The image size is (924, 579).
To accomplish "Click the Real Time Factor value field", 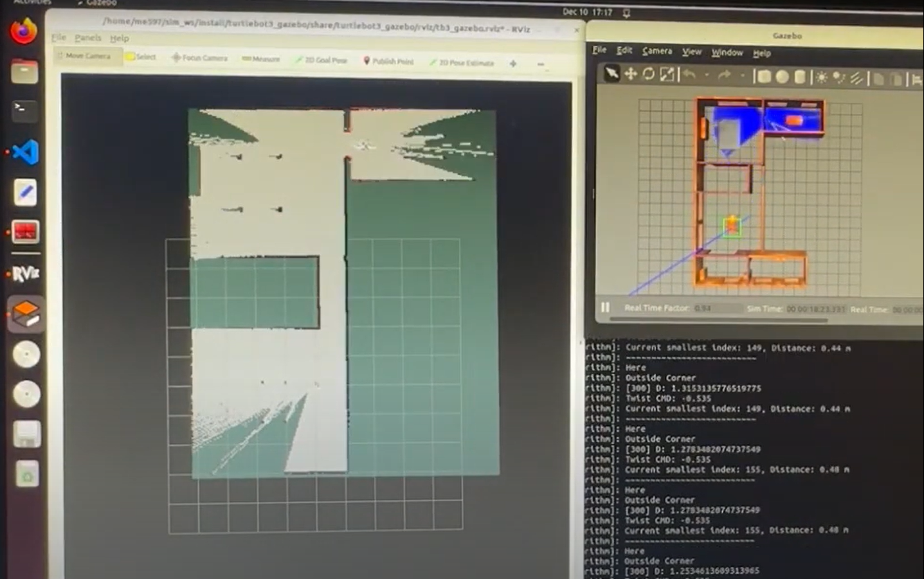I will [717, 308].
